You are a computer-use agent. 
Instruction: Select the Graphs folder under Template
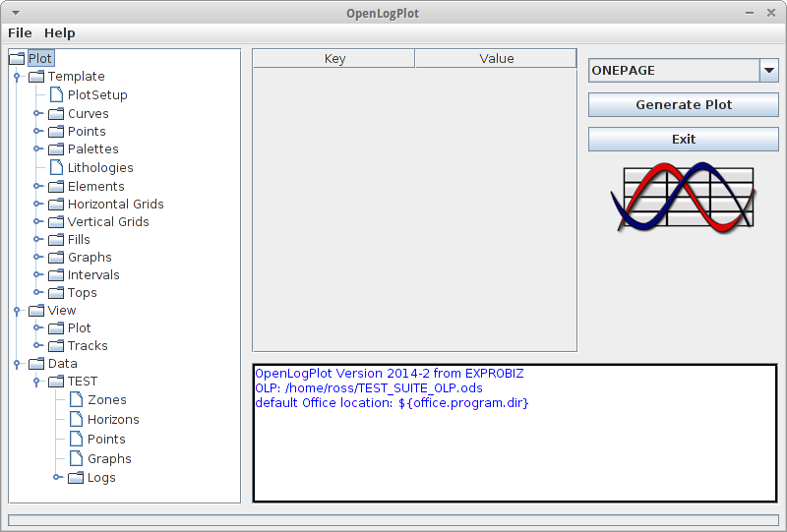90,258
